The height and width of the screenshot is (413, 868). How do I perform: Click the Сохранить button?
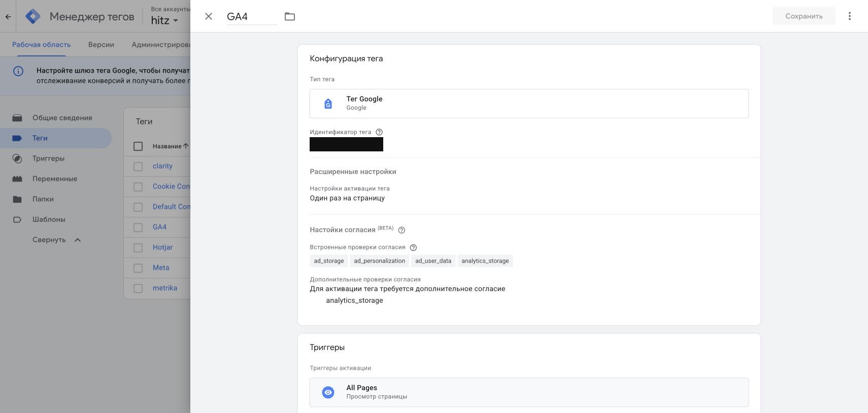804,16
